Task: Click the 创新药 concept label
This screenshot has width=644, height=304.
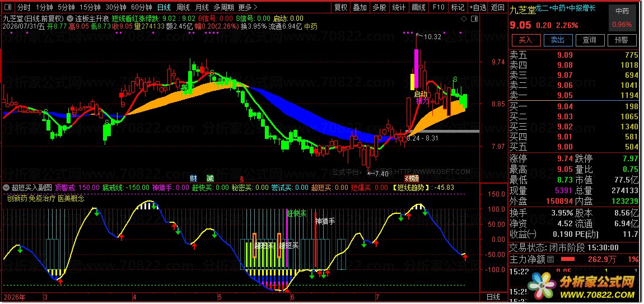Action: pyautogui.click(x=16, y=198)
